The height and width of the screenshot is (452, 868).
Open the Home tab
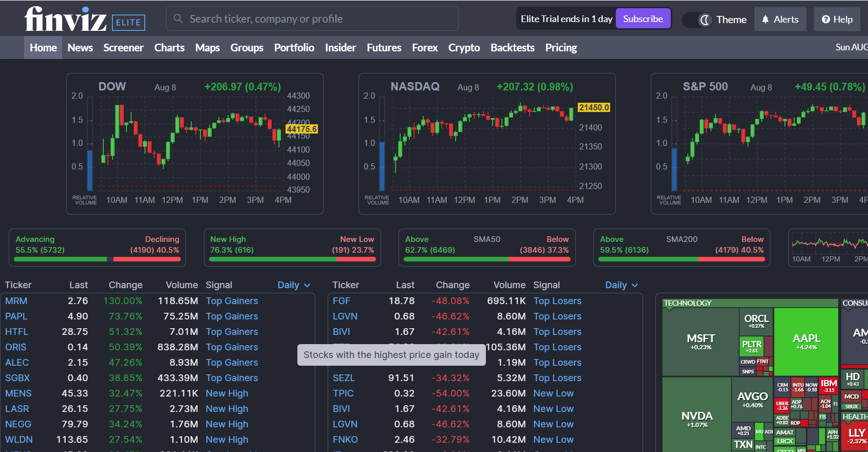click(x=43, y=48)
